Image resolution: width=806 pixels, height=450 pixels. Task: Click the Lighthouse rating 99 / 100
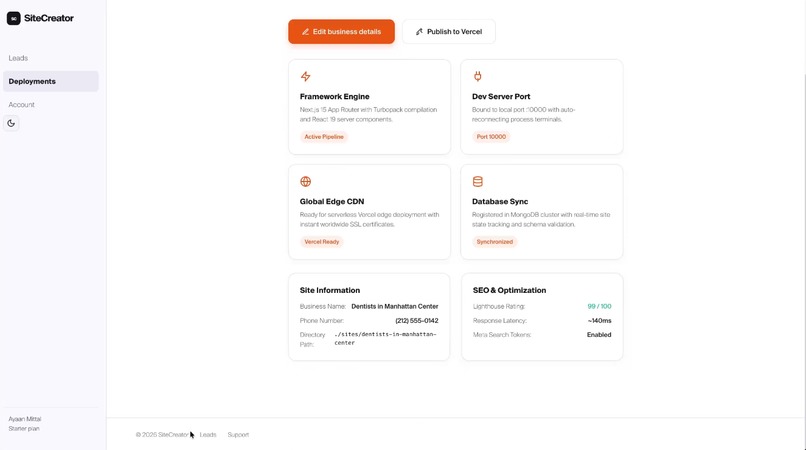click(x=599, y=307)
